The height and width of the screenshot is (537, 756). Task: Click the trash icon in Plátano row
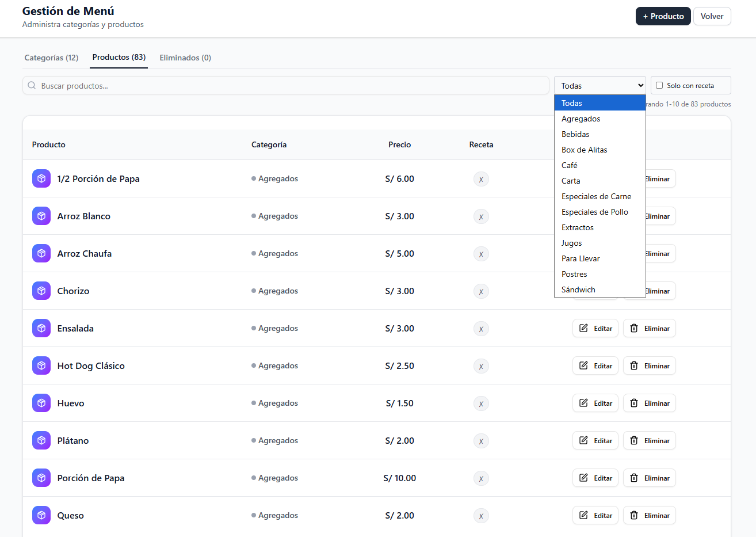634,440
